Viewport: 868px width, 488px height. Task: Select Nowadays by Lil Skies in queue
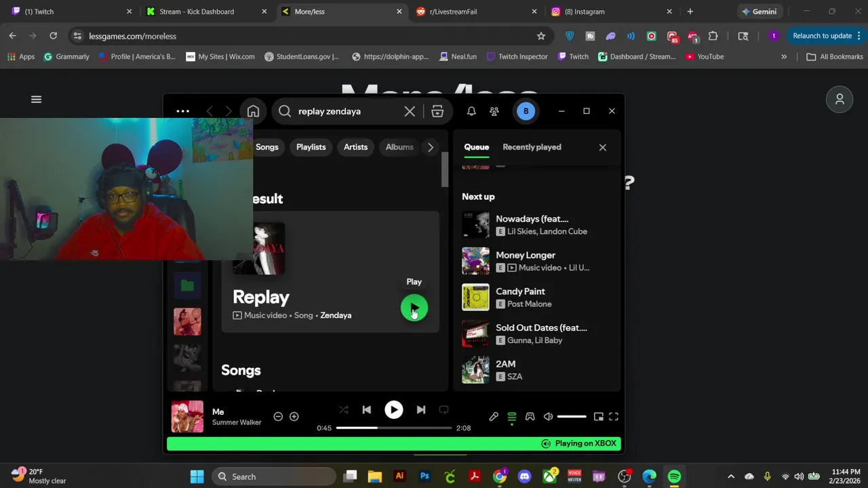pos(536,225)
